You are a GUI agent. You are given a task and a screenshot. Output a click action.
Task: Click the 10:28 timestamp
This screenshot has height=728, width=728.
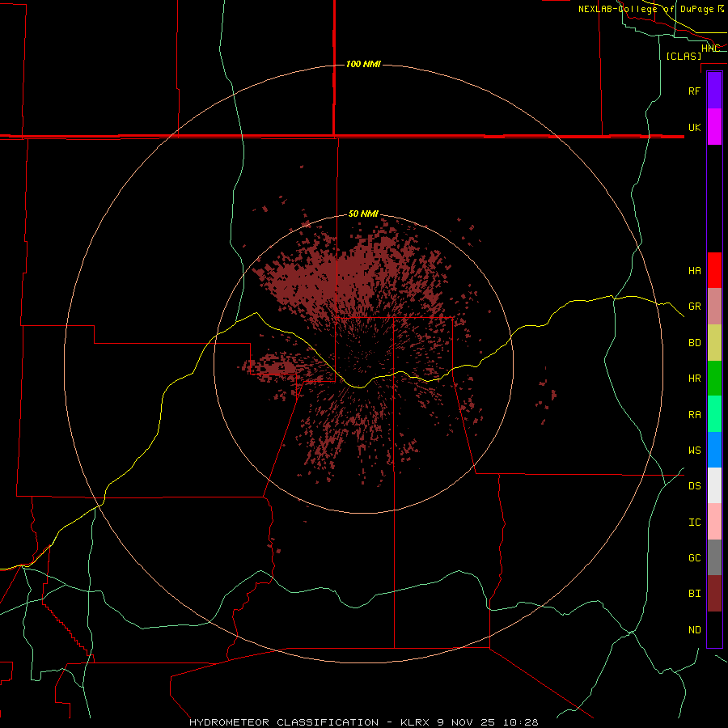[x=523, y=722]
